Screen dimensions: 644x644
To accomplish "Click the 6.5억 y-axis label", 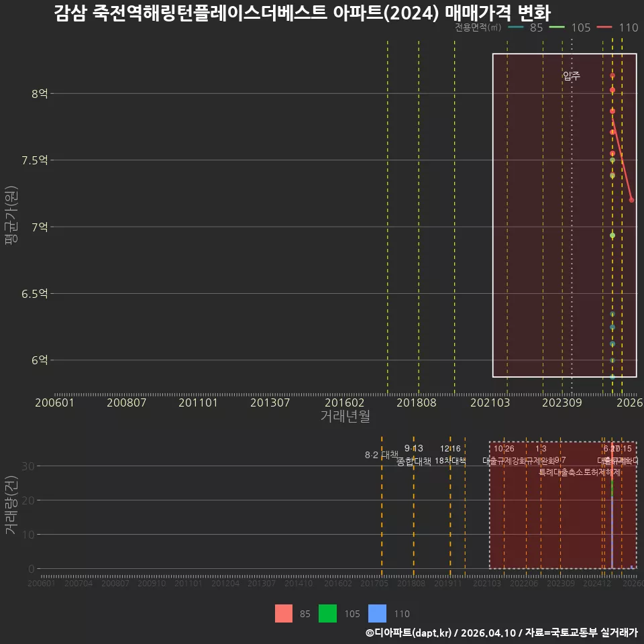I will point(35,294).
